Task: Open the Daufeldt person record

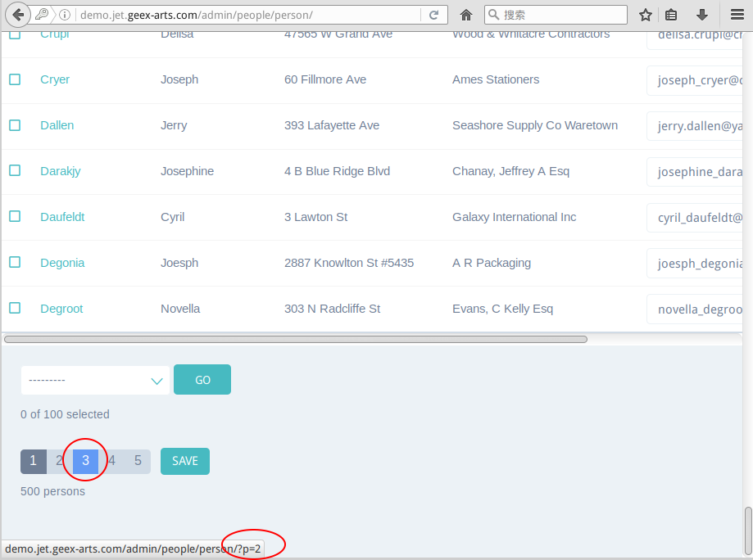Action: click(62, 217)
